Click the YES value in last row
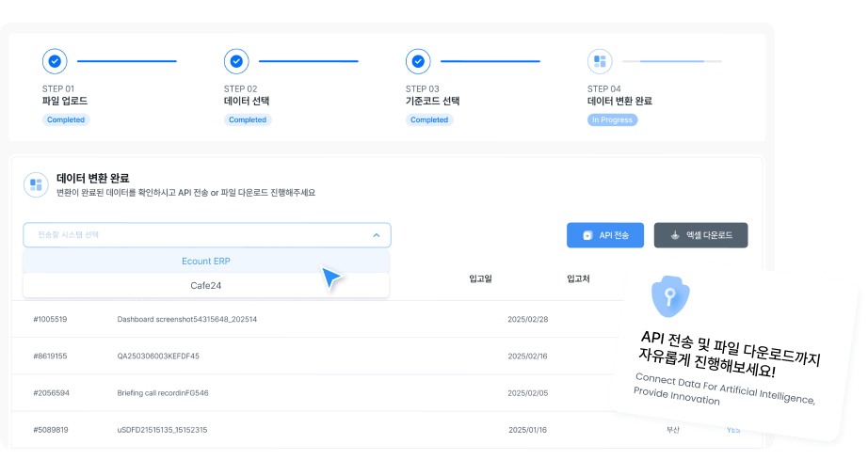This screenshot has width=868, height=460. coord(733,430)
